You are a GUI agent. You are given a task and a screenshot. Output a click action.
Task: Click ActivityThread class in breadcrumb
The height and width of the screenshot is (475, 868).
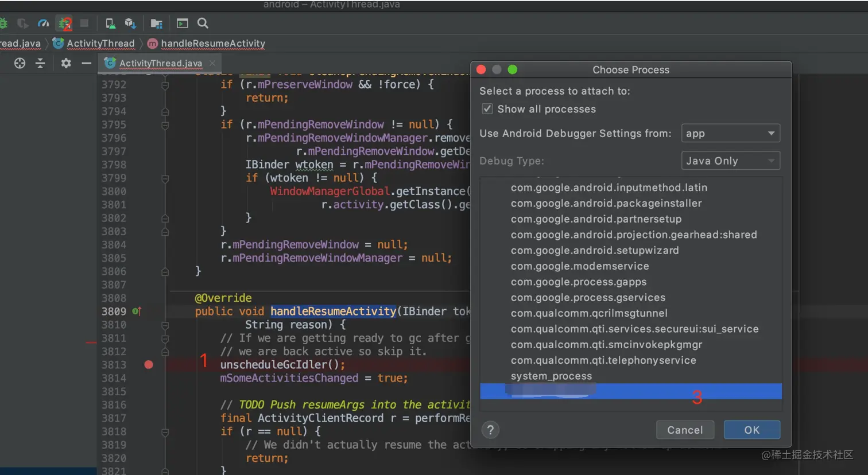tap(100, 44)
